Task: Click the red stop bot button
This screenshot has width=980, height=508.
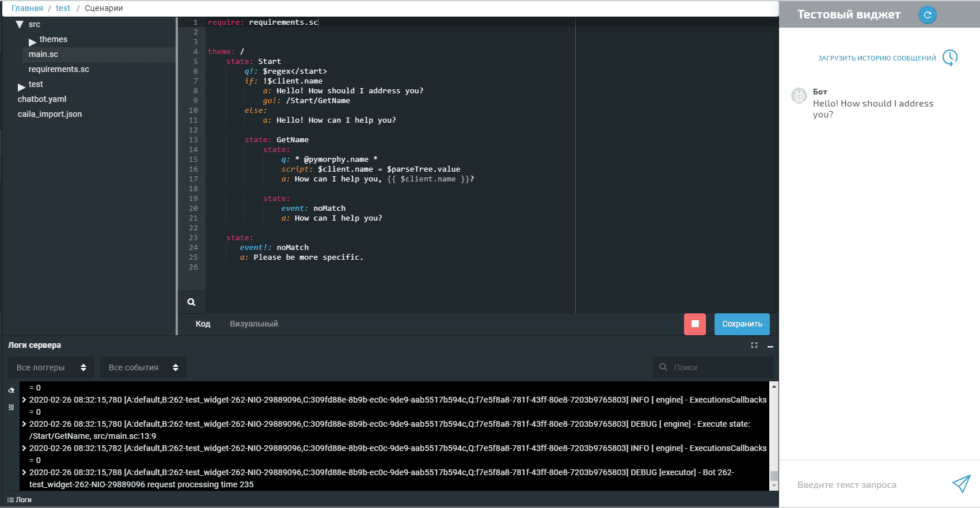Action: (694, 324)
